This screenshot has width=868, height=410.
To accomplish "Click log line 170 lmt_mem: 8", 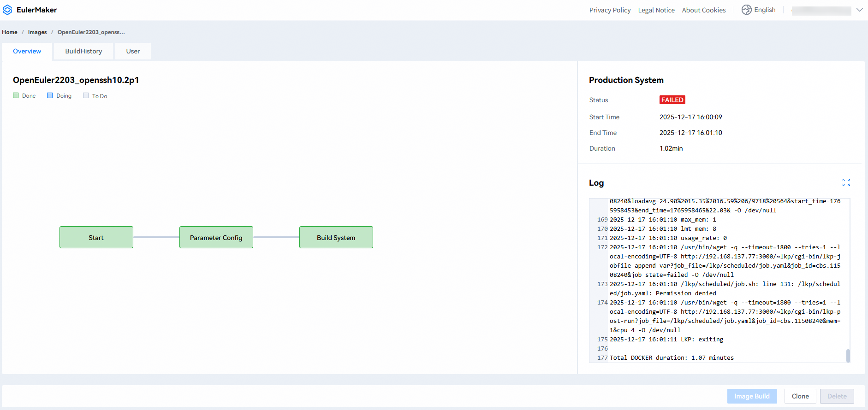I will point(663,229).
